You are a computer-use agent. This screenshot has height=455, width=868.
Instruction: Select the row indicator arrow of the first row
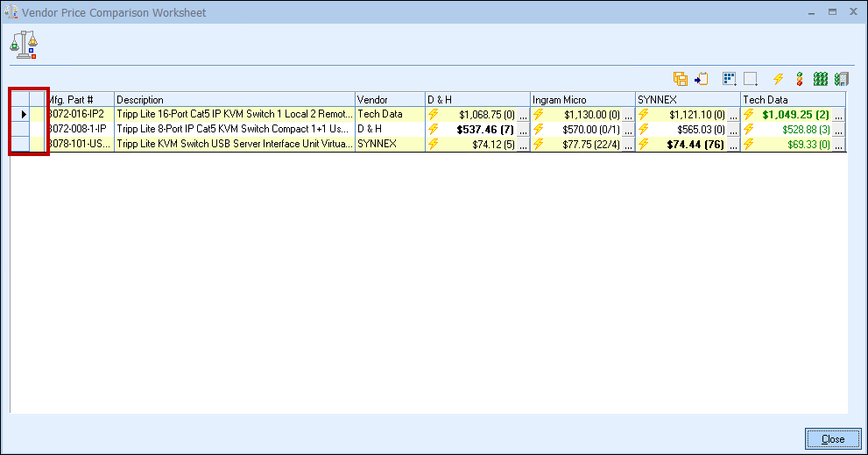(x=24, y=114)
